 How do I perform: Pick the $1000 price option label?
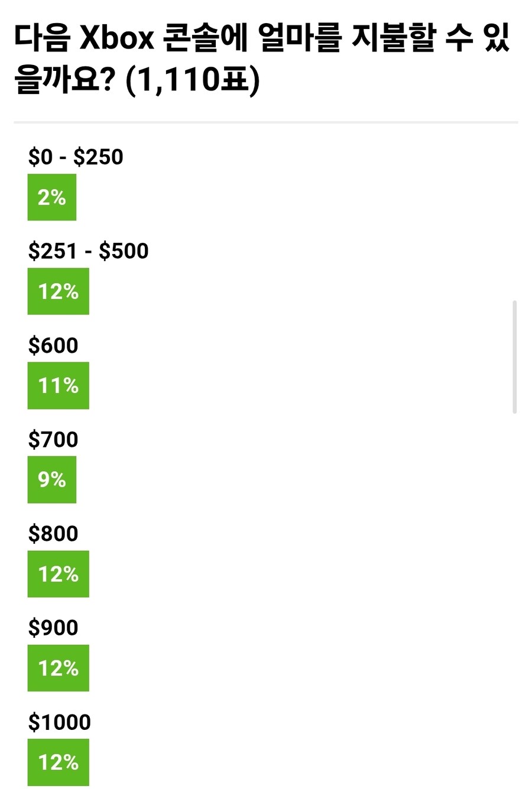pos(60,722)
